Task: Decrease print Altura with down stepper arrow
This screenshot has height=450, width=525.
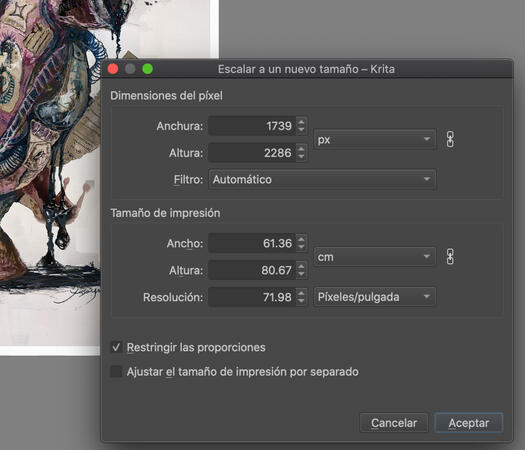Action: [301, 274]
